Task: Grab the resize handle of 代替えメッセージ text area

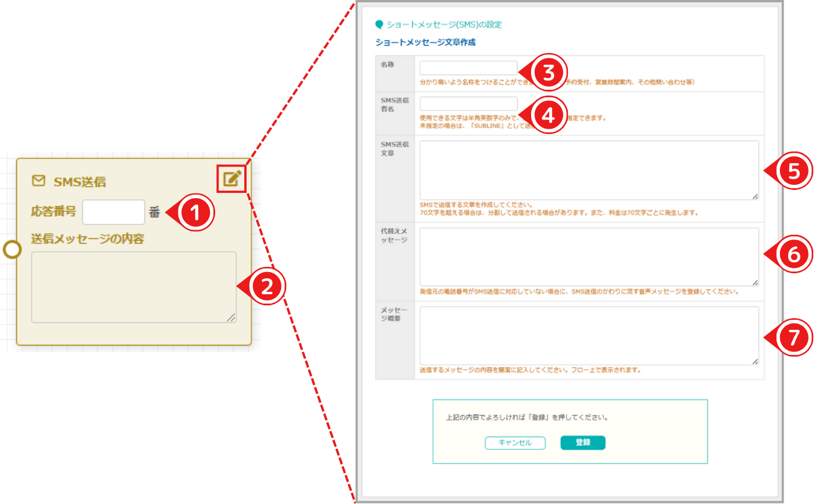Action: [755, 283]
